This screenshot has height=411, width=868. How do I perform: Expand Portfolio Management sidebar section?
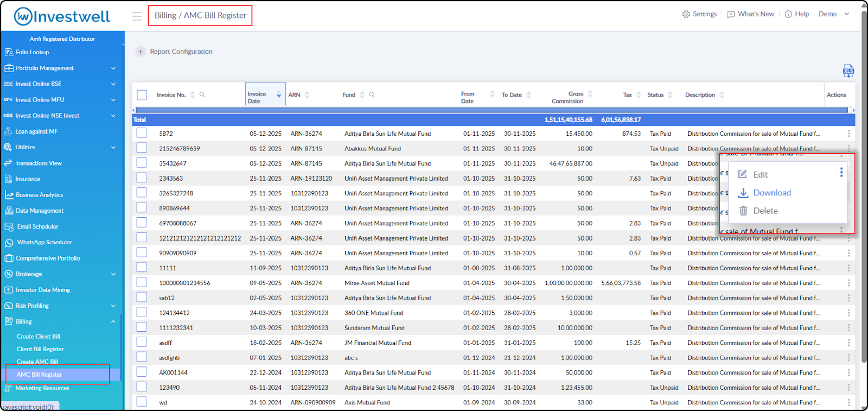coord(113,68)
